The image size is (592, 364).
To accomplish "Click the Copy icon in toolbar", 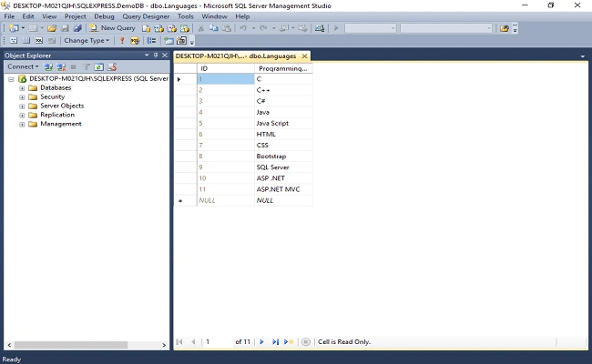I will coord(214,28).
